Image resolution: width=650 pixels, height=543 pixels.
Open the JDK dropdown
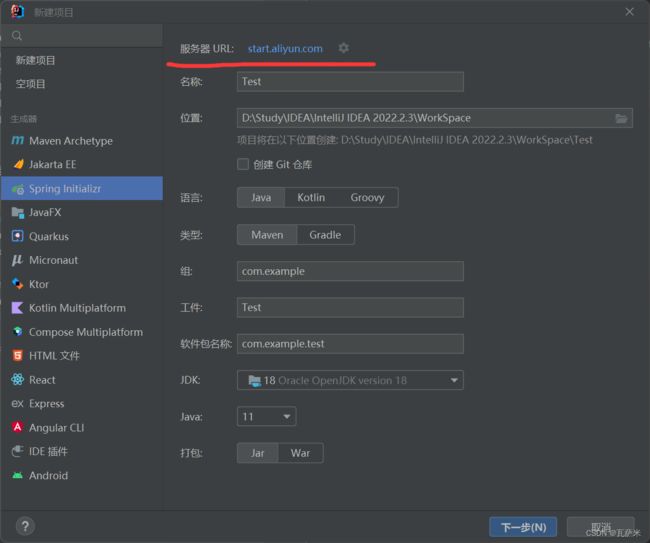350,380
